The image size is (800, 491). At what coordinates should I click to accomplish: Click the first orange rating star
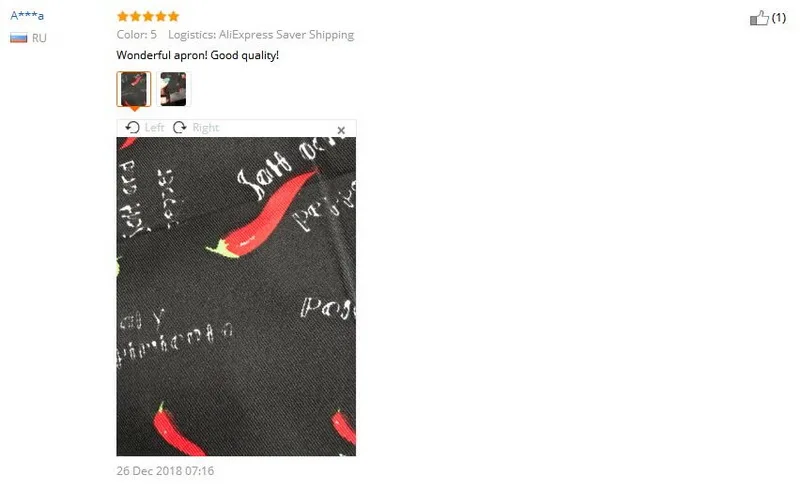(x=122, y=16)
